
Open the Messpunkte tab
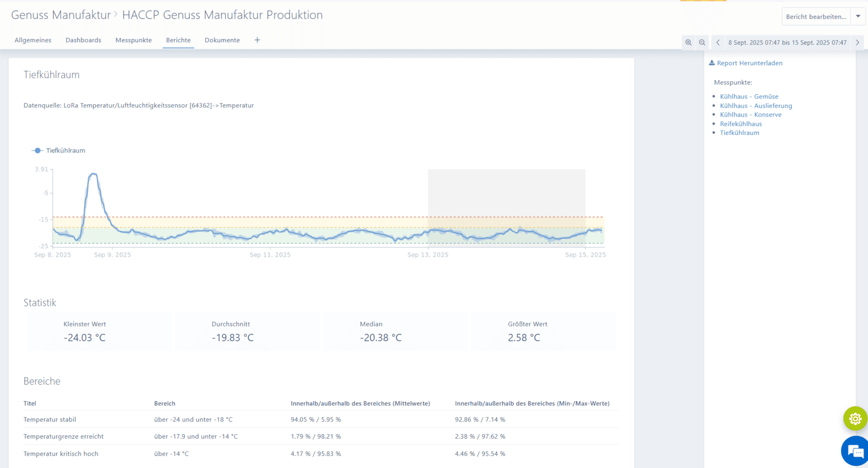(x=133, y=40)
